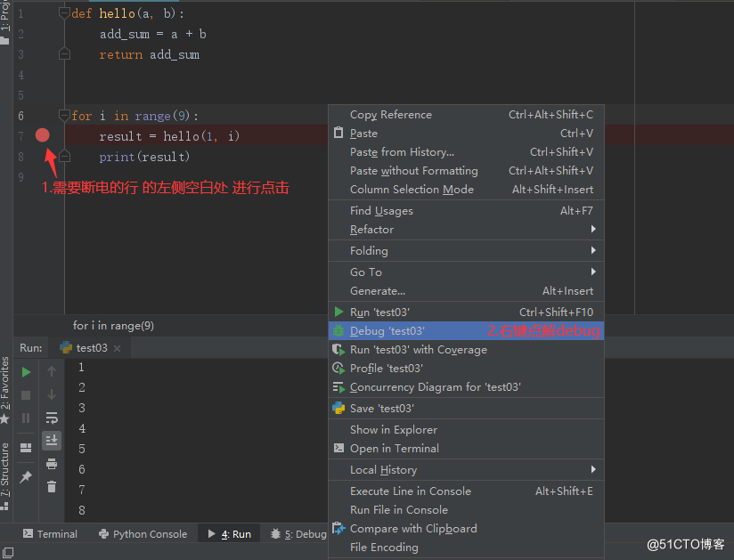Click line number 7 in the gutter
The image size is (734, 560).
pos(21,136)
